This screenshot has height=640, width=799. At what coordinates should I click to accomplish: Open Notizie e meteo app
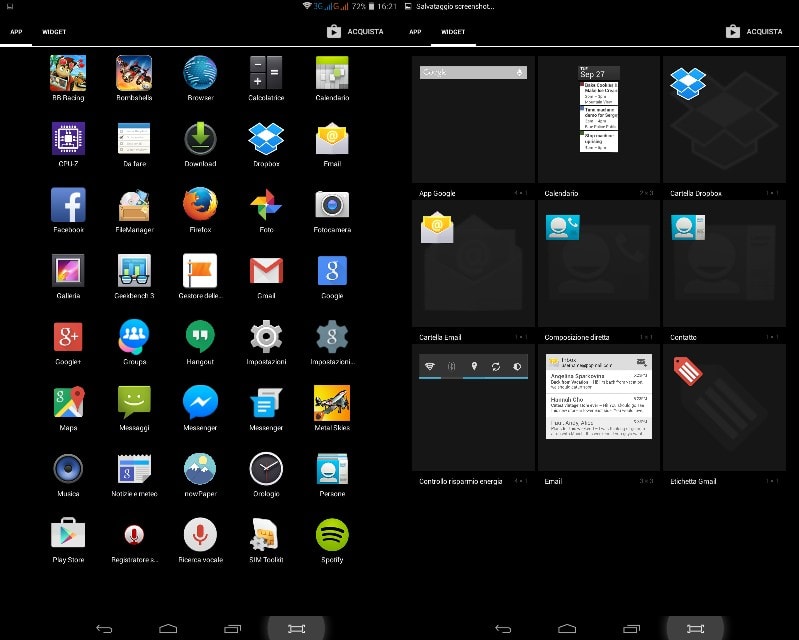(x=134, y=468)
